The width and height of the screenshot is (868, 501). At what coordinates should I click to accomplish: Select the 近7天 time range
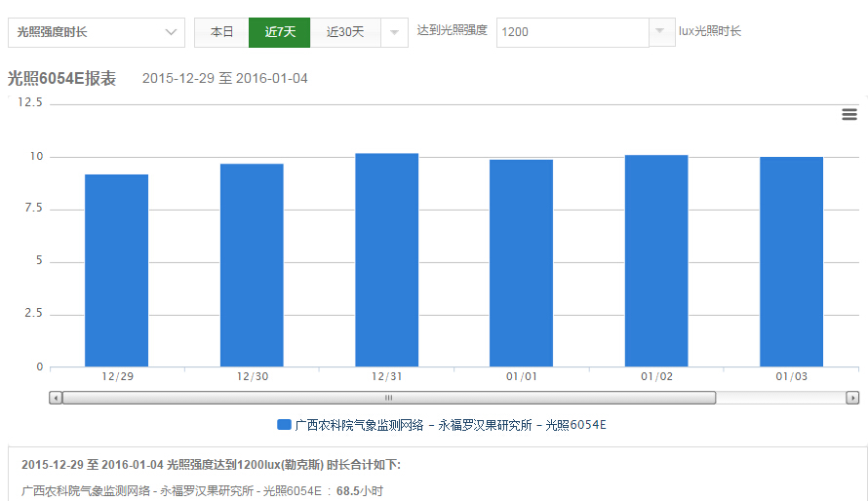(280, 32)
